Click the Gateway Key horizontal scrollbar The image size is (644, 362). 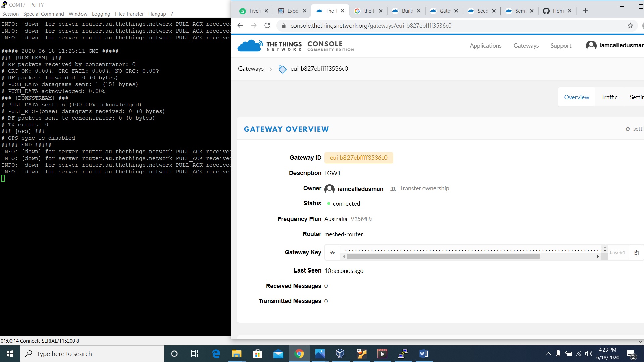pos(443,257)
